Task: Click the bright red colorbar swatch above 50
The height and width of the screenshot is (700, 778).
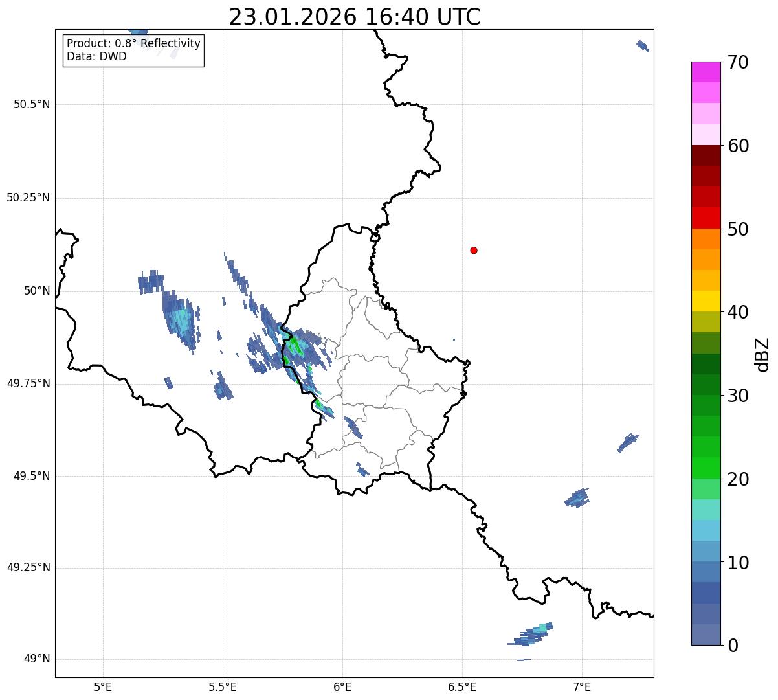Action: tap(706, 218)
